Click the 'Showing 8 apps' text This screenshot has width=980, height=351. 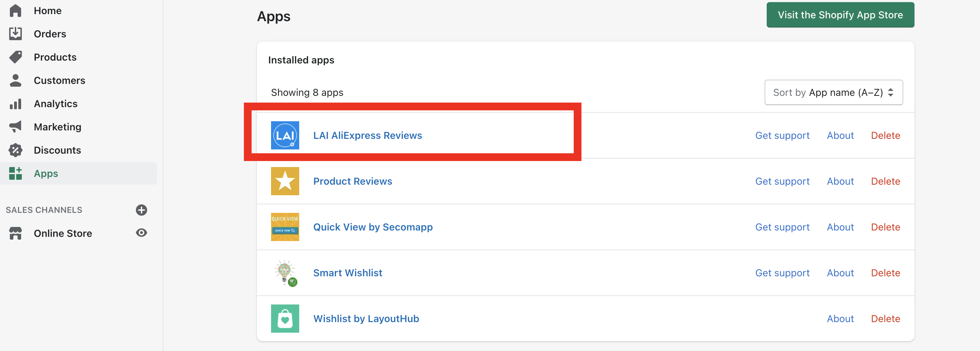coord(307,93)
